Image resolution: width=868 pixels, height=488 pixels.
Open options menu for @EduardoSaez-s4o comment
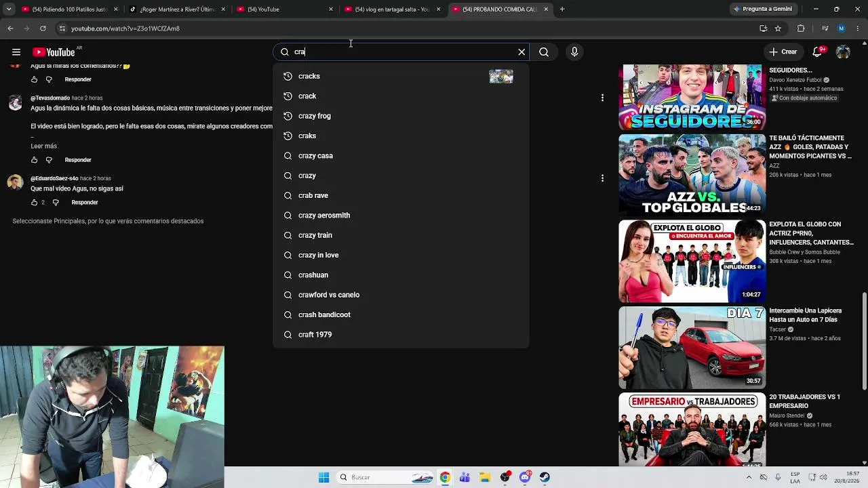click(602, 178)
